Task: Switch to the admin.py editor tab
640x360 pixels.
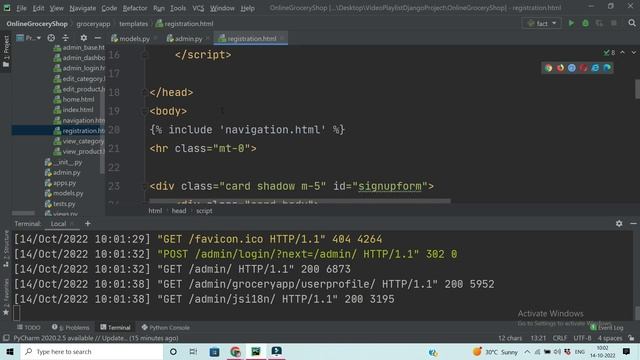Action: coord(188,39)
